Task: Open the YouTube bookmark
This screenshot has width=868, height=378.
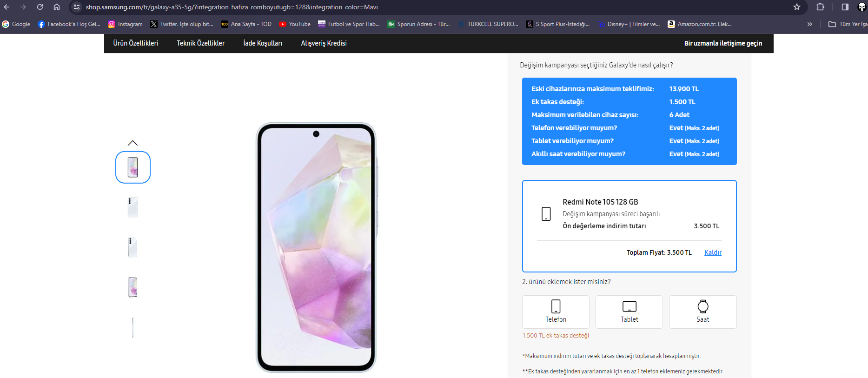Action: click(x=295, y=24)
